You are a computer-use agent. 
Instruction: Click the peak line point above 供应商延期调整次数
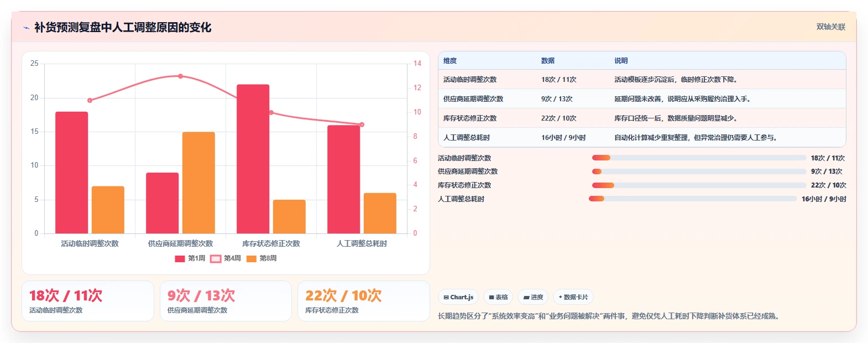pos(180,76)
